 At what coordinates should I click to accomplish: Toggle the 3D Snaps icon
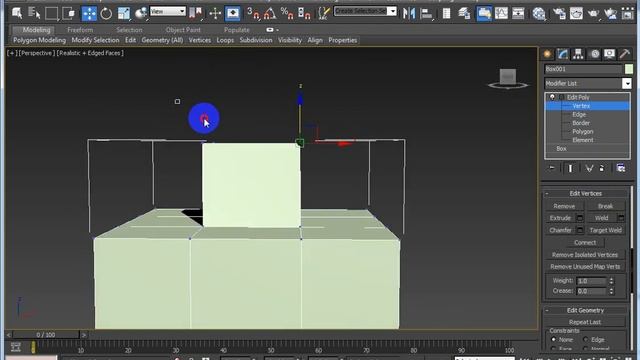[x=253, y=13]
